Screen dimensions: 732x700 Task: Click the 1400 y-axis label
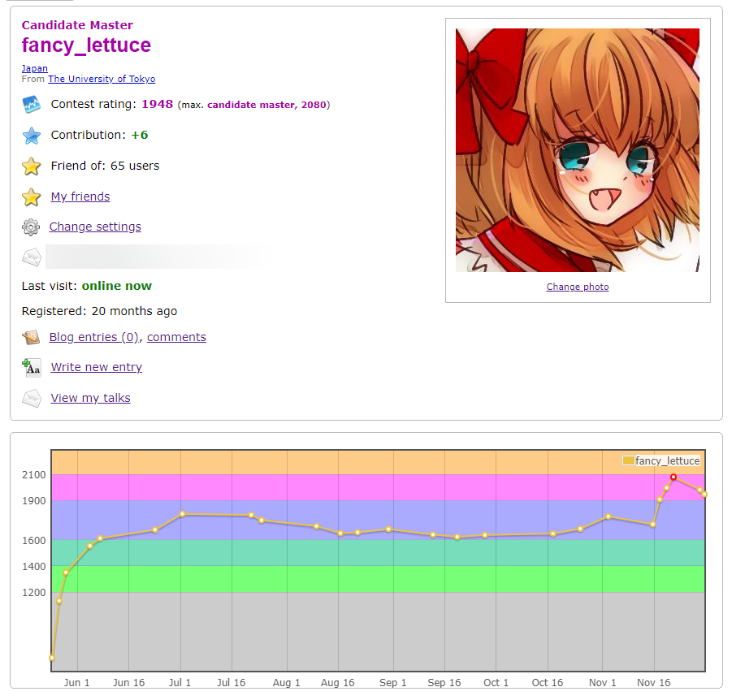(x=34, y=567)
